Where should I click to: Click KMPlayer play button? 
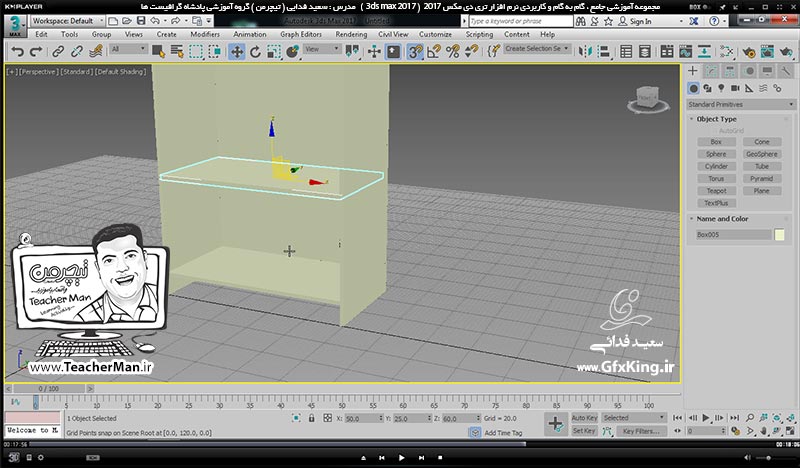(x=401, y=458)
